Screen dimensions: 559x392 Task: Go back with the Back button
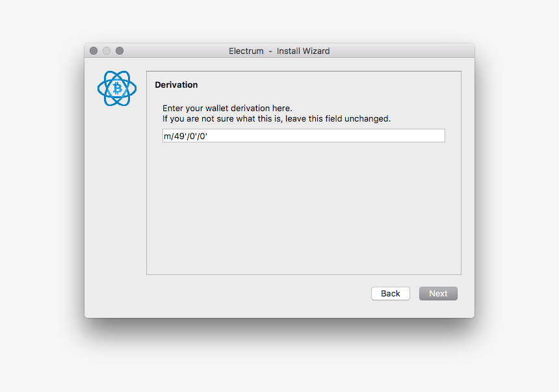[391, 294]
